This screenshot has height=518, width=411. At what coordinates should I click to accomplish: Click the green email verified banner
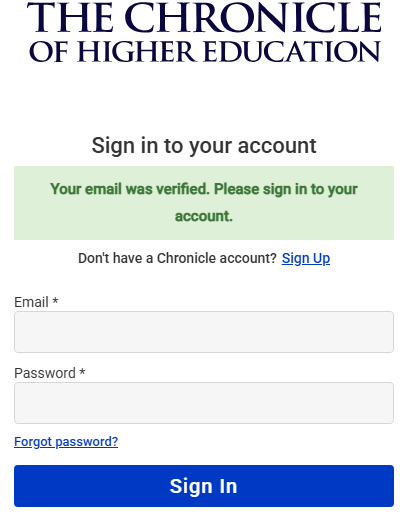[x=204, y=203]
